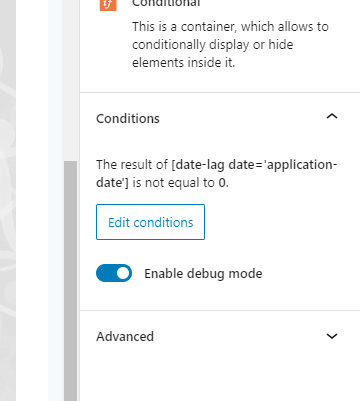Click the orange Conditional block icon
This screenshot has height=401, width=360.
[108, 5]
